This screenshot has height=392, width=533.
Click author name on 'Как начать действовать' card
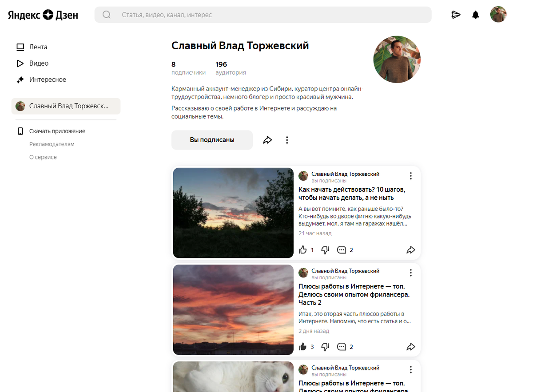(x=345, y=174)
